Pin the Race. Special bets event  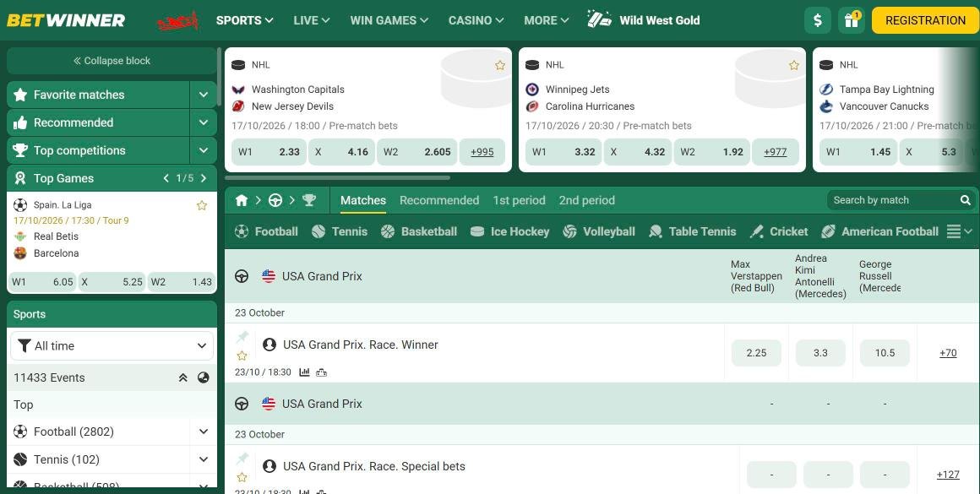(242, 459)
